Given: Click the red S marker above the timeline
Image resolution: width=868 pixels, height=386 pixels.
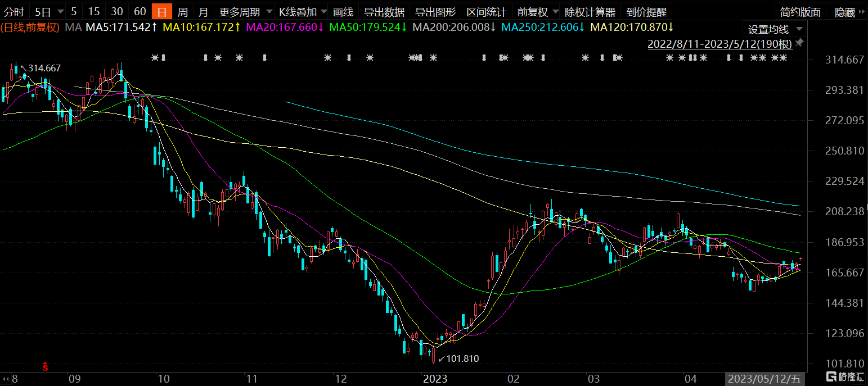Looking at the screenshot, I should [46, 367].
